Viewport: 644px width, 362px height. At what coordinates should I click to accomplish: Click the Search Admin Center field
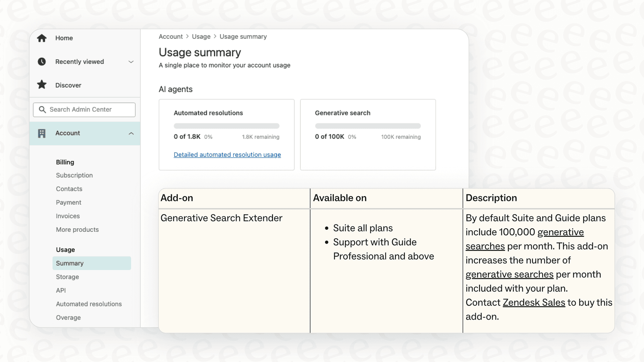coord(84,110)
